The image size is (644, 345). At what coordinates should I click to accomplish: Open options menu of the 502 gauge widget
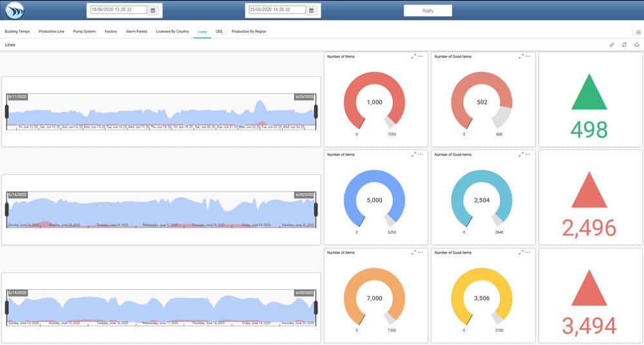tap(528, 57)
